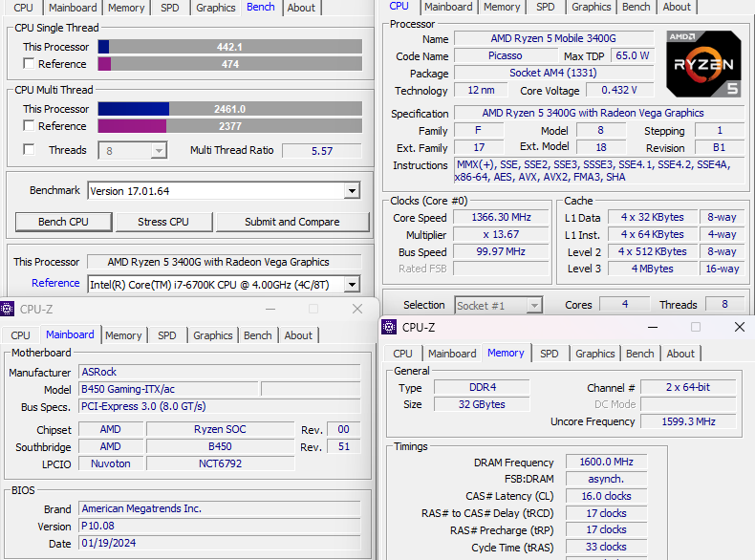
Task: Minimize the CPU-Z Memory window
Action: point(653,327)
